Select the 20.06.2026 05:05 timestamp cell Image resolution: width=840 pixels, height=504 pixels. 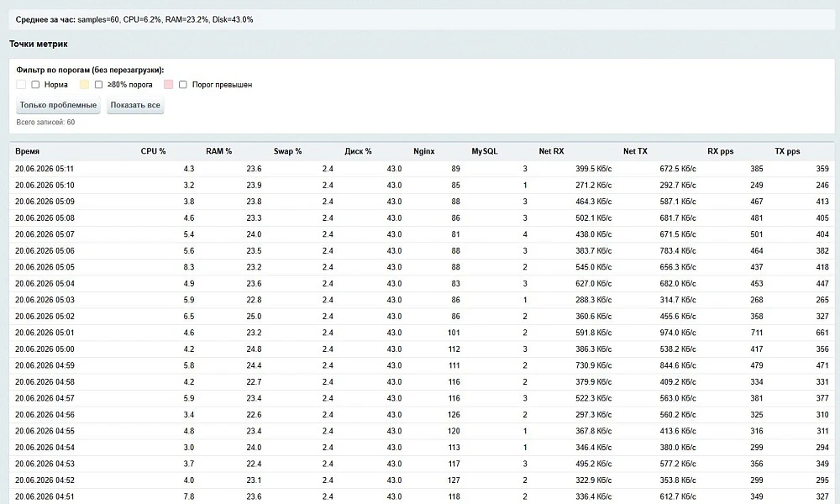point(45,267)
